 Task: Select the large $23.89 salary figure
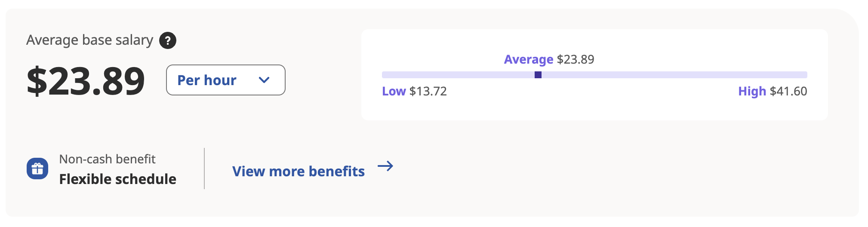86,81
